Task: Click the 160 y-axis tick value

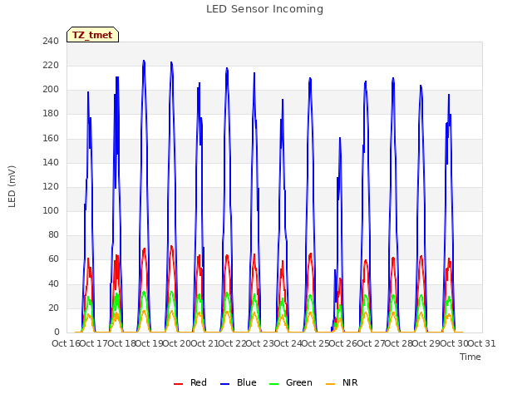Action: tap(51, 138)
